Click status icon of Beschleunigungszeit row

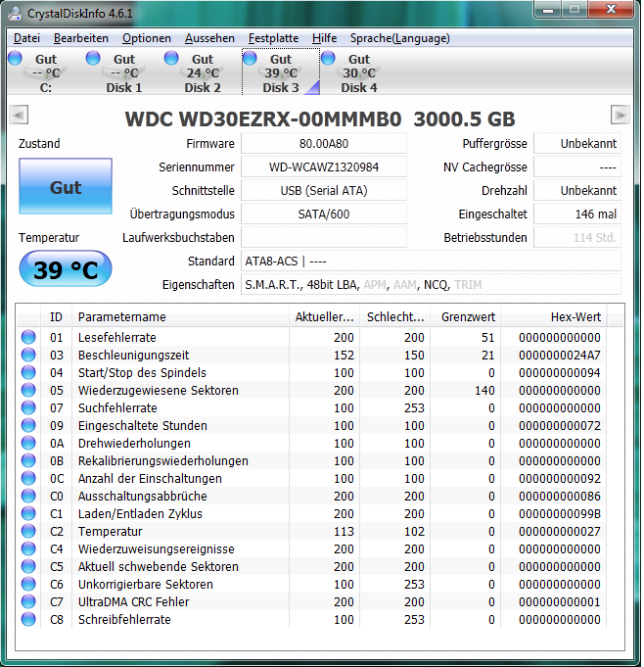28,355
